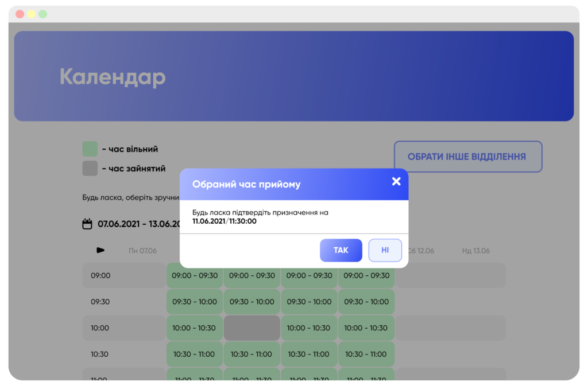Viewport: 588px width, 386px height.
Task: Select 10:30 - 11:00 slot in first green column
Action: tap(195, 354)
